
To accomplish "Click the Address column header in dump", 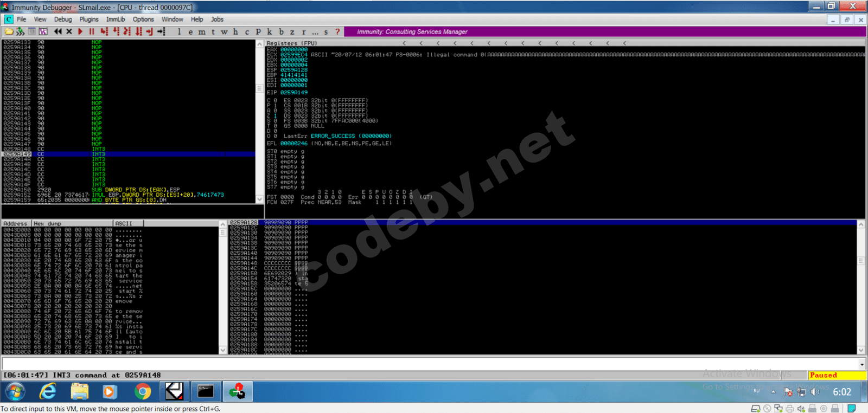I will click(x=17, y=223).
